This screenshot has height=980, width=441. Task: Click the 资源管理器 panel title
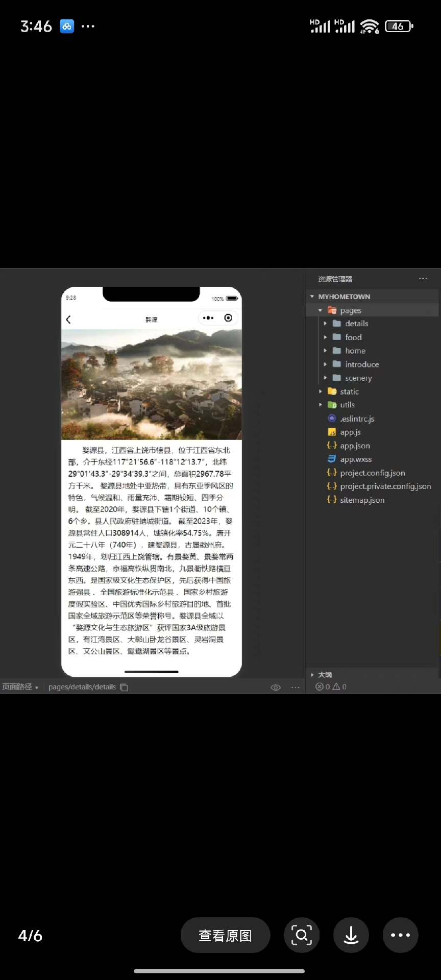coord(335,279)
